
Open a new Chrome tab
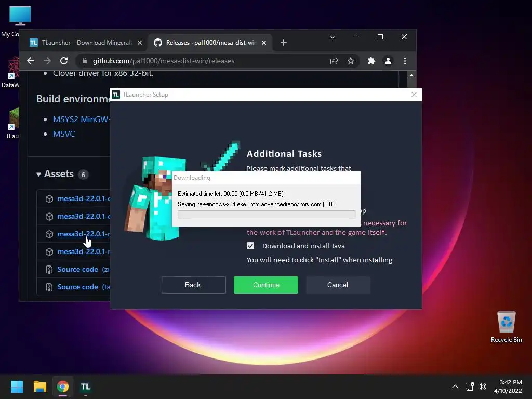[284, 43]
